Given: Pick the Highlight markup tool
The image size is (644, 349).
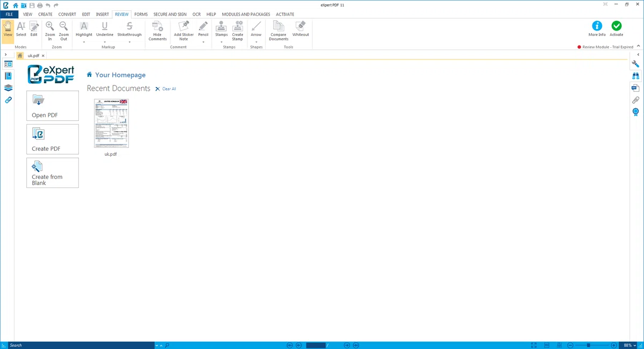Looking at the screenshot, I should pos(84,28).
